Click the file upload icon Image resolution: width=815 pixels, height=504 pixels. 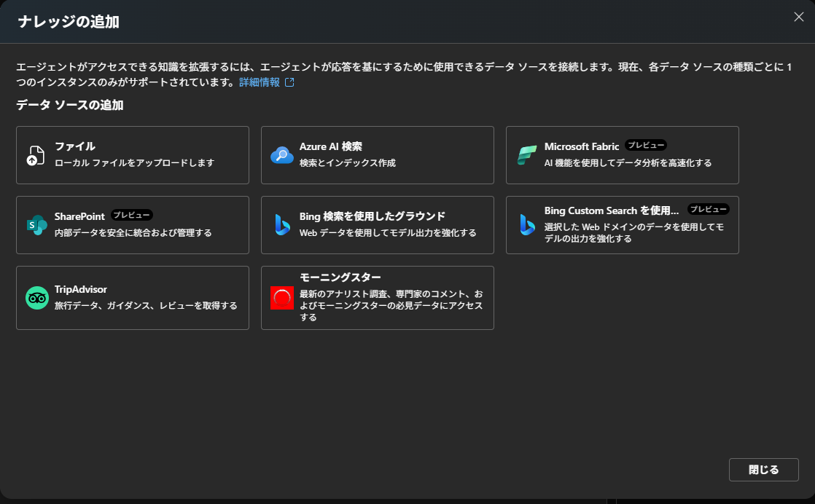(x=36, y=155)
